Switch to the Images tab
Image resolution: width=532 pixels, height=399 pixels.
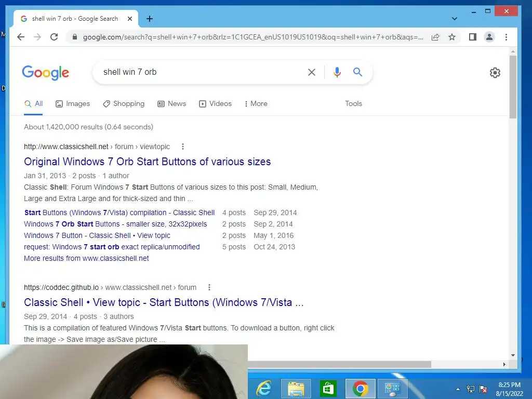coord(73,104)
